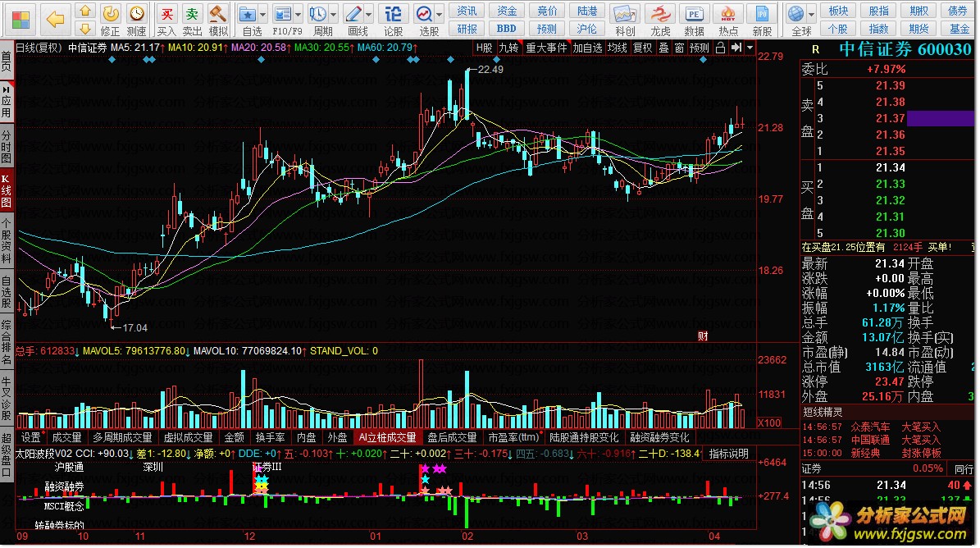Select the 画线 drawing pencil tool
The width and height of the screenshot is (980, 548).
pos(353,13)
